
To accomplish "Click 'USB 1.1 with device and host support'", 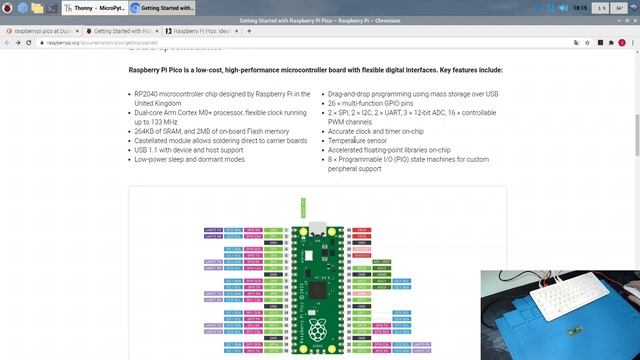I will tap(189, 150).
